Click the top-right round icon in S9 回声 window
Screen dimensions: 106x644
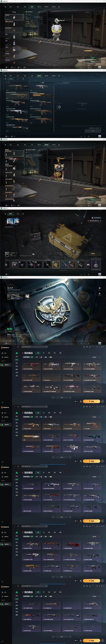tap(100, 288)
